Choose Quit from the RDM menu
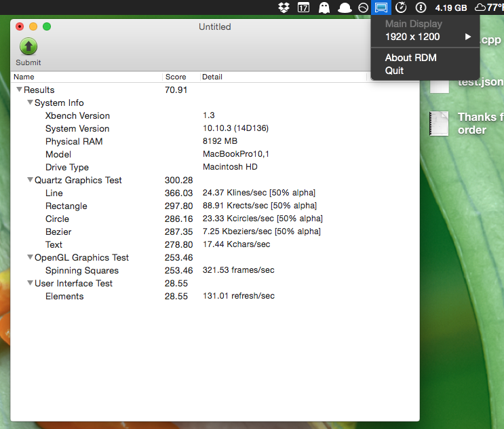Viewport: 504px width, 429px height. pyautogui.click(x=425, y=71)
